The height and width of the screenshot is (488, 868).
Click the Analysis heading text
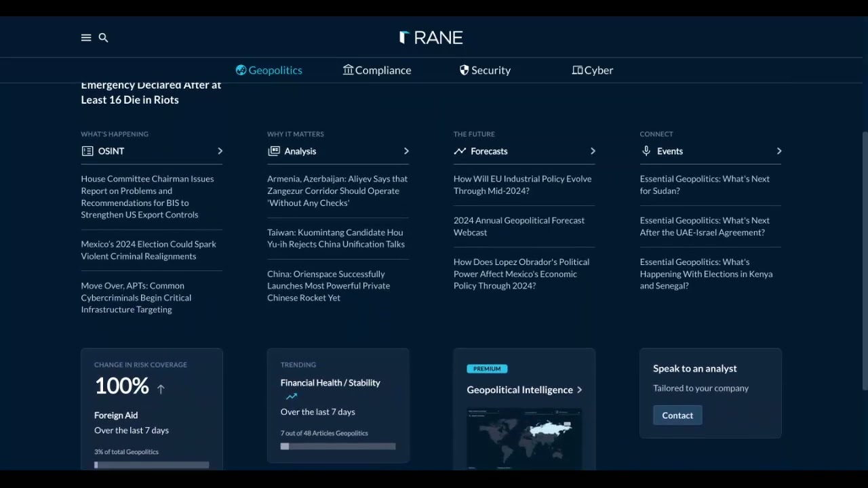300,151
